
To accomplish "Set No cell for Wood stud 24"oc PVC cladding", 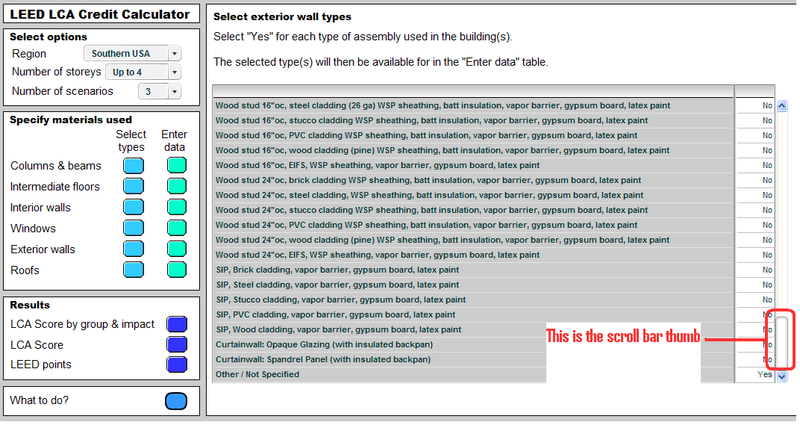I will [x=755, y=225].
